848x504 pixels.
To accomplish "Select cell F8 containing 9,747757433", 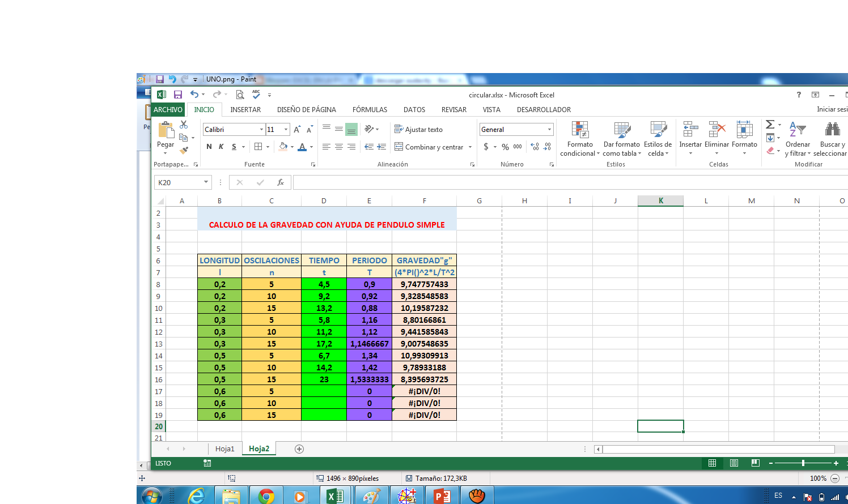I will click(x=424, y=284).
